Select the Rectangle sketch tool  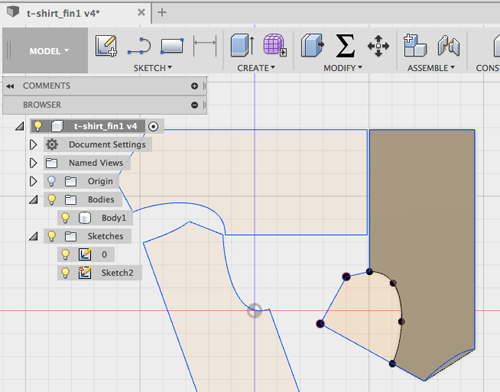tap(172, 46)
